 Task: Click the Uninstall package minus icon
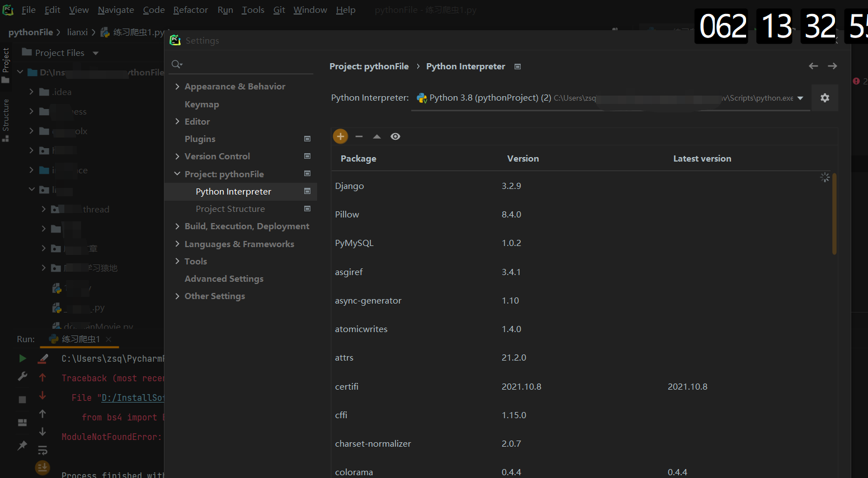(359, 136)
